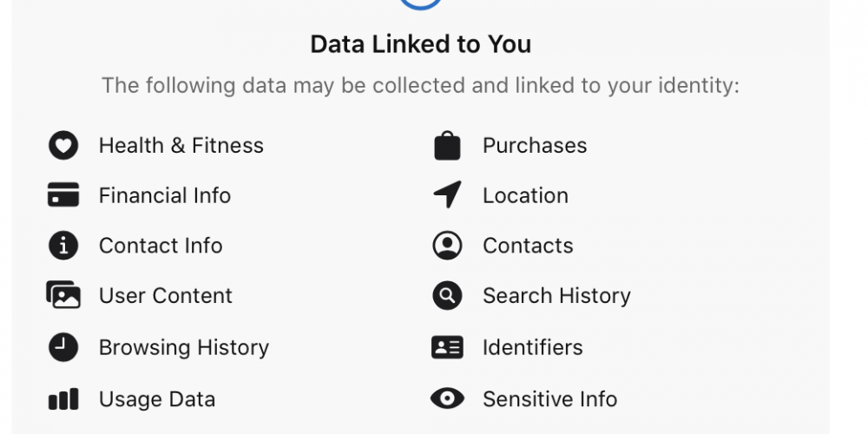Select the Health & Fitness label
Image resolution: width=868 pixels, height=434 pixels.
[181, 146]
